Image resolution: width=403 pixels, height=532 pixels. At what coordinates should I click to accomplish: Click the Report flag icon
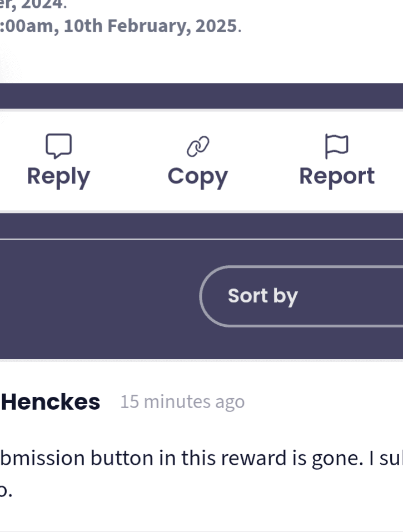coord(336,146)
